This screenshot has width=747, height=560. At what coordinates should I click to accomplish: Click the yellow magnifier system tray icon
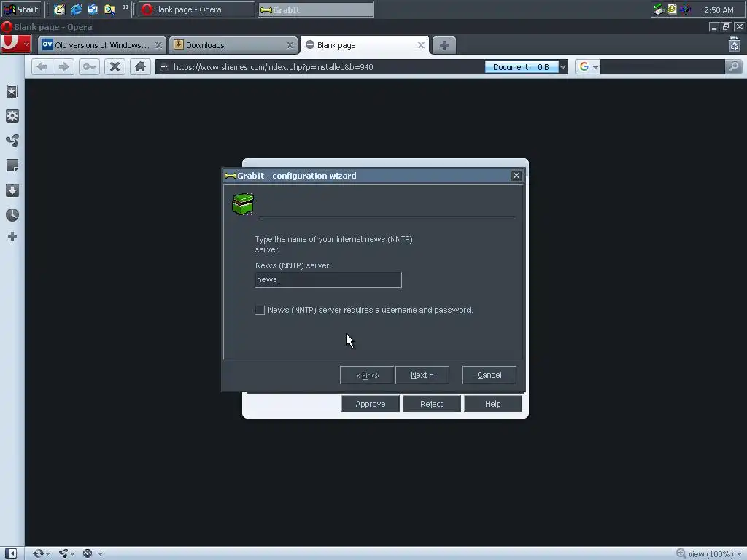click(672, 9)
